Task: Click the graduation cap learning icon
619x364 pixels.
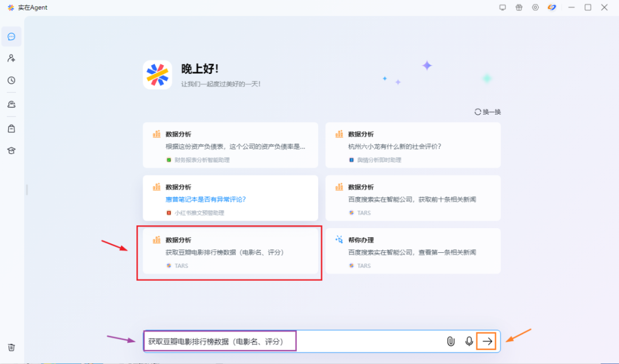Action: pos(11,150)
